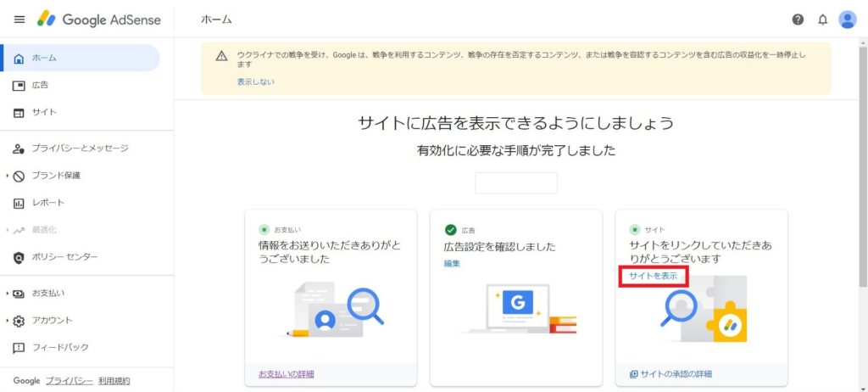Expand the アカウント sidebar section
This screenshot has height=392, width=868.
pos(7,321)
